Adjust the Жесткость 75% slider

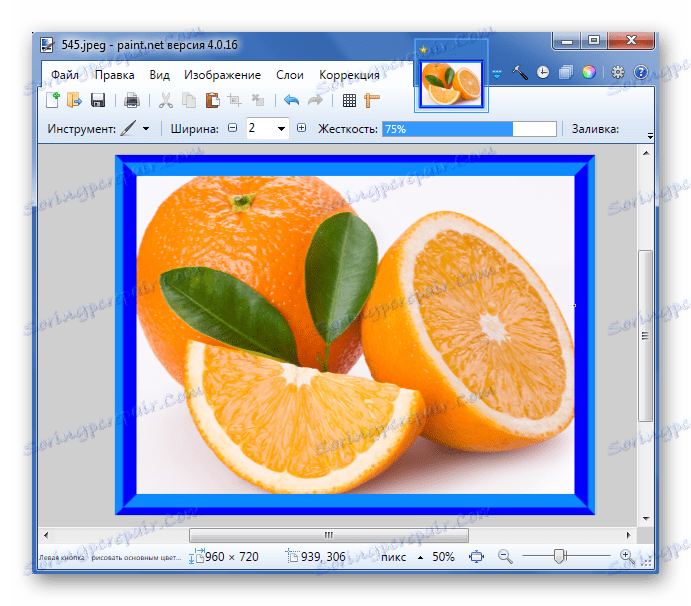coord(469,129)
